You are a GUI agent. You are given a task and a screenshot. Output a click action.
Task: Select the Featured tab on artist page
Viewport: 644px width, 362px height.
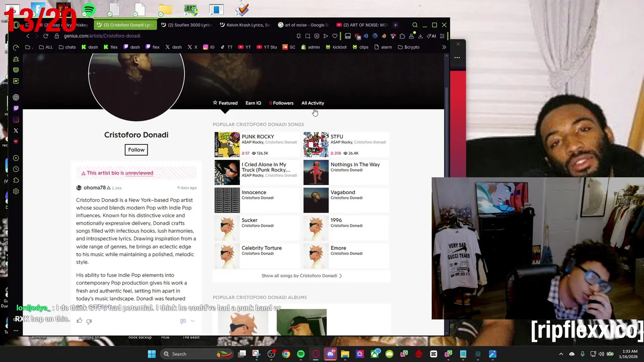tap(225, 103)
